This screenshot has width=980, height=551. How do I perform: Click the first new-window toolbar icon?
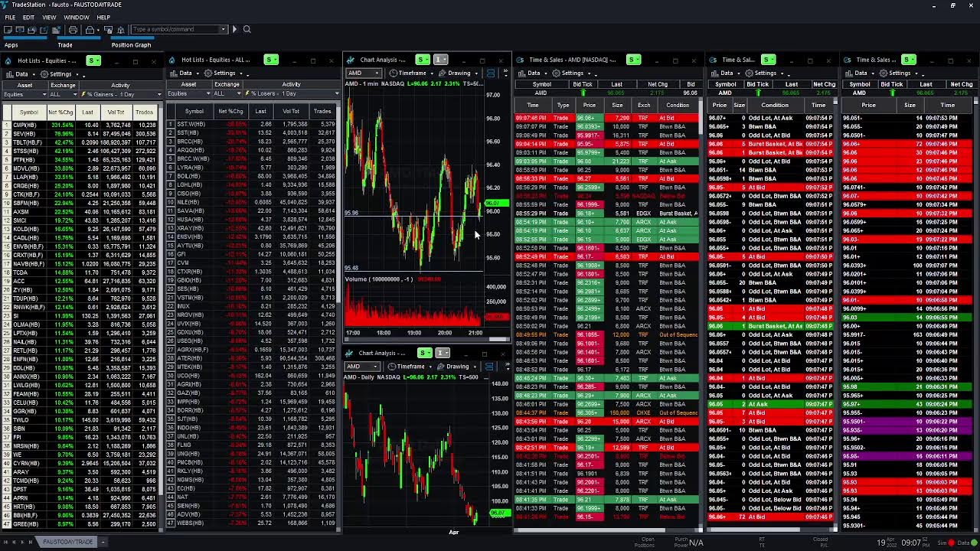pos(8,30)
